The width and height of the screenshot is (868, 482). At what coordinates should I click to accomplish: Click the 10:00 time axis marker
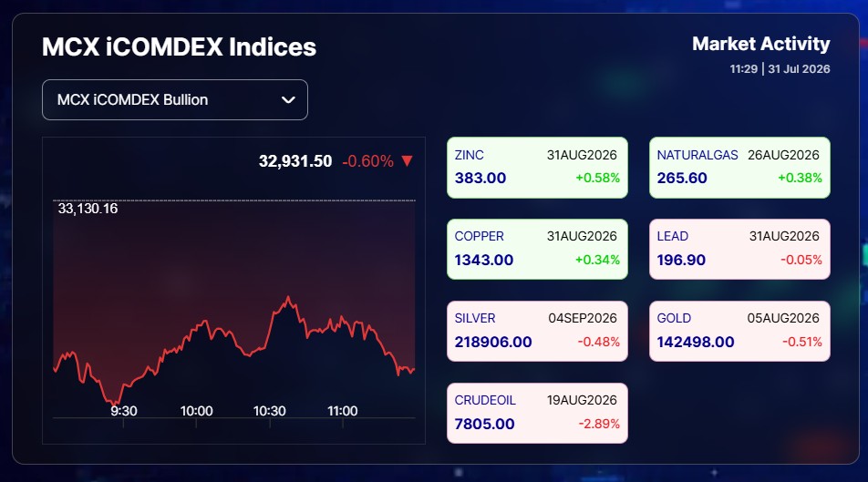pos(197,411)
